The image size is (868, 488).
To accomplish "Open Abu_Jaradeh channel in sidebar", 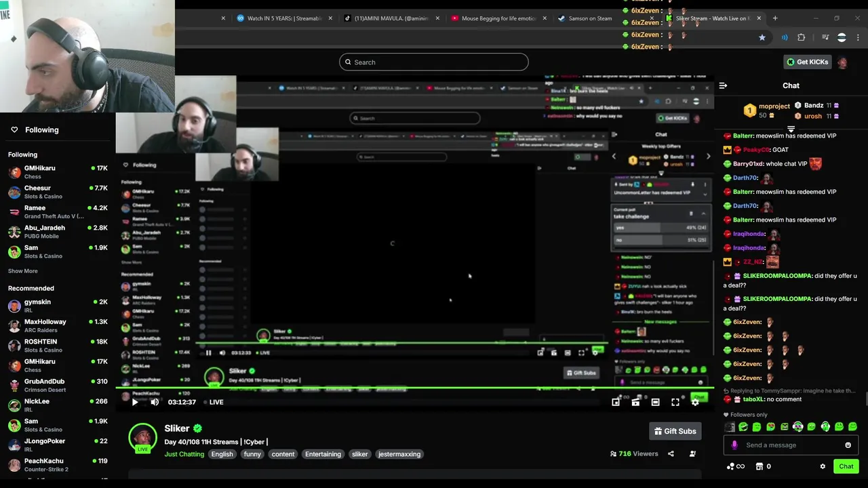I will point(58,232).
